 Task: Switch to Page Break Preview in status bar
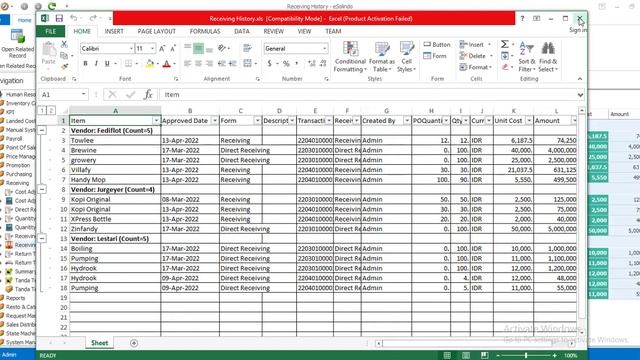pyautogui.click(x=484, y=356)
